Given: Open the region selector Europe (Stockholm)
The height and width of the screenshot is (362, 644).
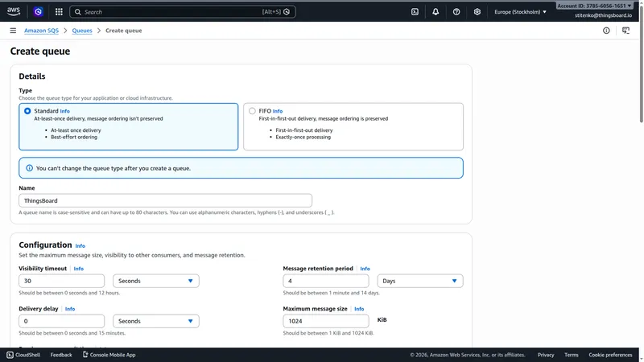Looking at the screenshot, I should (520, 12).
